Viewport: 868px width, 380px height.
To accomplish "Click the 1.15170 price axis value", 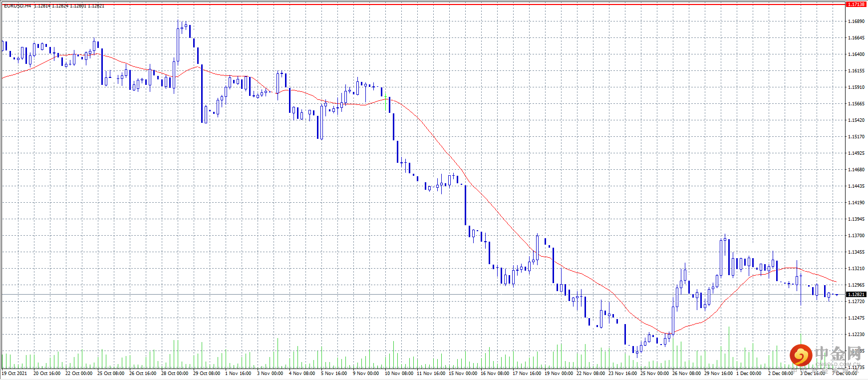I will click(856, 137).
